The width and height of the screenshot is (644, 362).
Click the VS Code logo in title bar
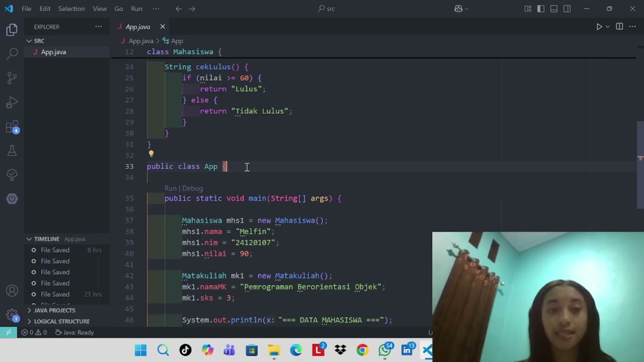pyautogui.click(x=9, y=9)
